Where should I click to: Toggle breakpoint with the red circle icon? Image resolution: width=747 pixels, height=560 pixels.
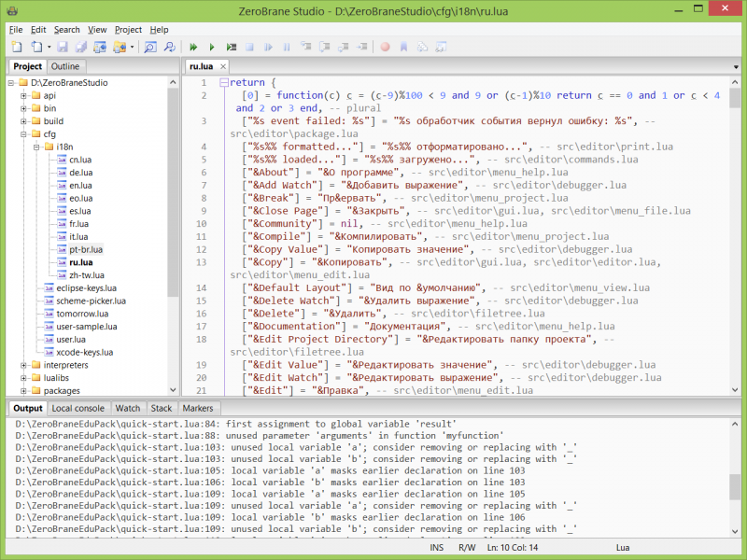pos(385,47)
